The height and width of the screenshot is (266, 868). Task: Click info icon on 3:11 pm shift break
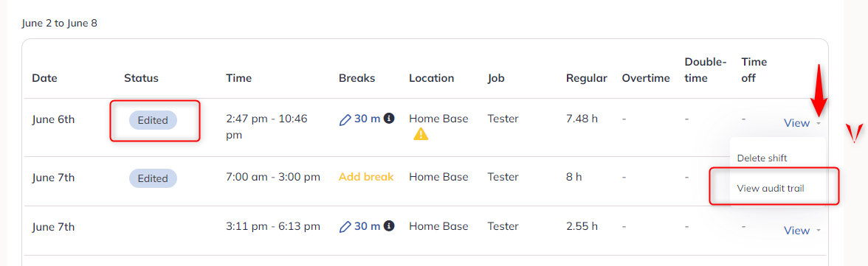point(389,225)
